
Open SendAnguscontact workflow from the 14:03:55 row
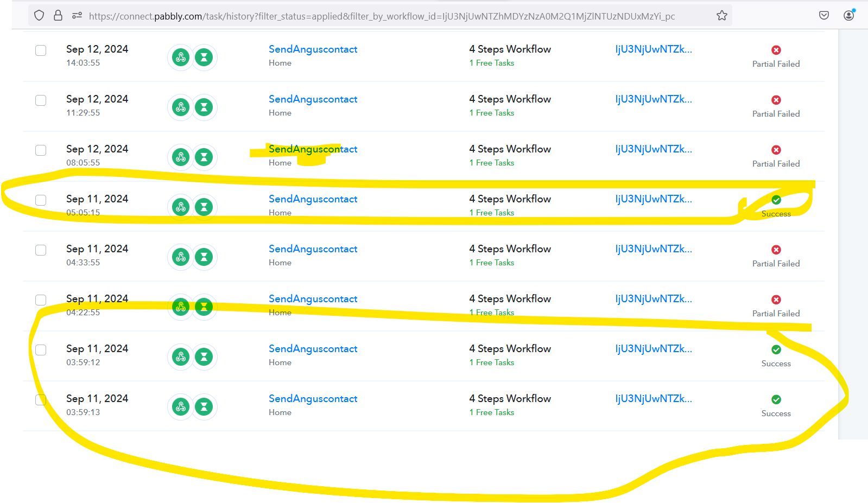(313, 49)
